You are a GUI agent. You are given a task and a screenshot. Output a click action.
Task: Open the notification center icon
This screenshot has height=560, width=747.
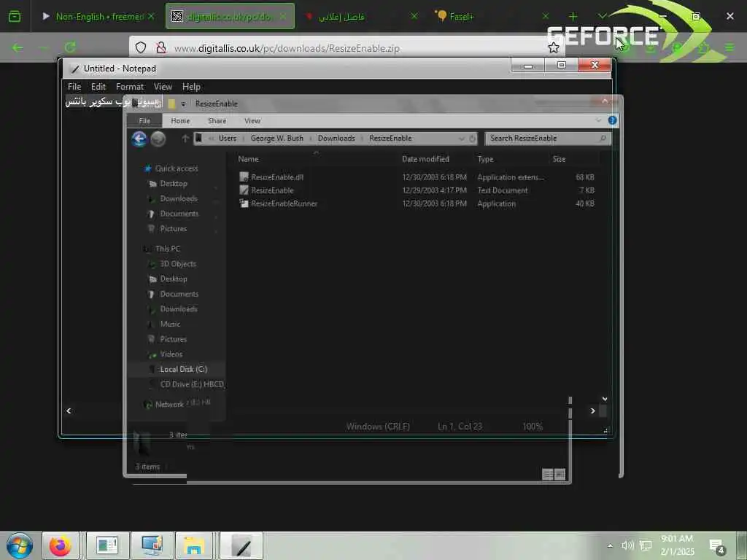(717, 547)
